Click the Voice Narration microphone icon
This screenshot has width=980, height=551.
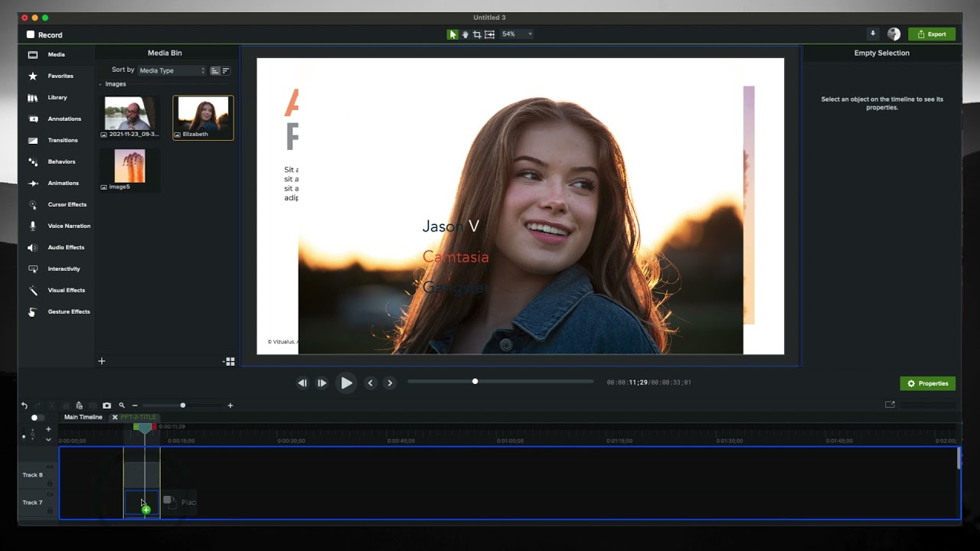33,226
